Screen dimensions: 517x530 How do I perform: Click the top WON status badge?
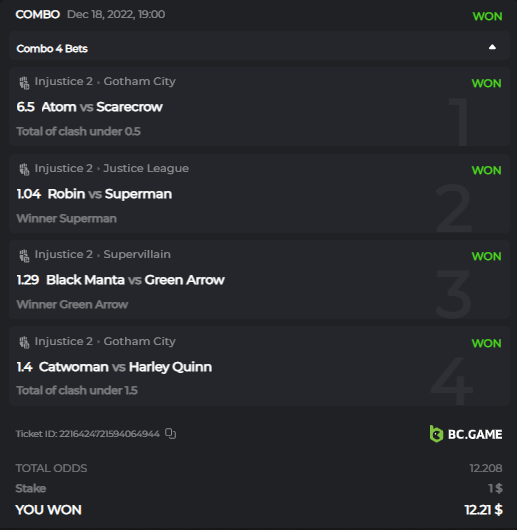pos(487,16)
